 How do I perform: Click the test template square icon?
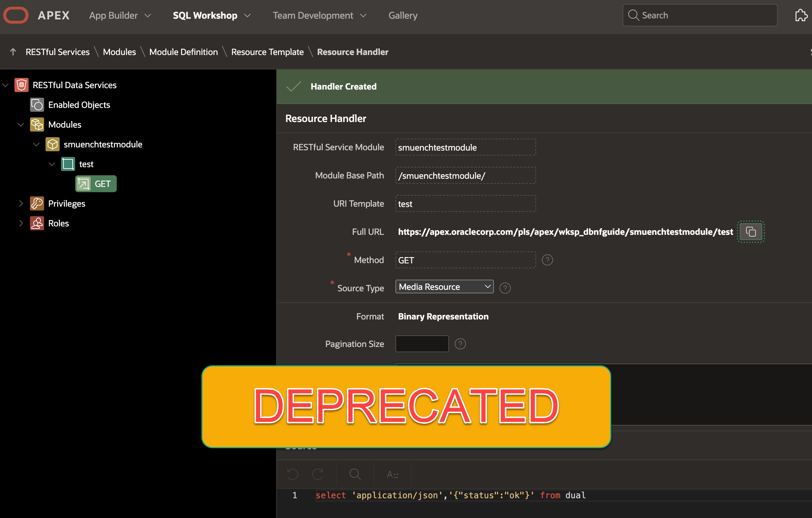pyautogui.click(x=68, y=164)
